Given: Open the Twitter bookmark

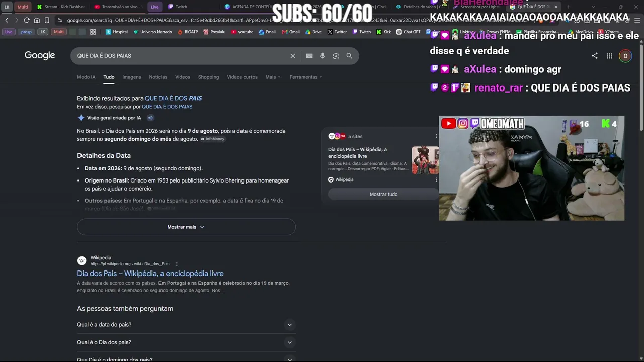Looking at the screenshot, I should 337,32.
